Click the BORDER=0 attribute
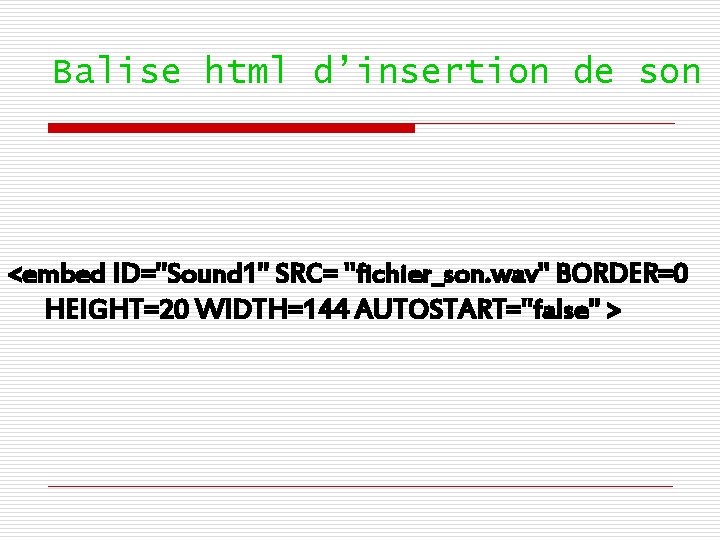Screen dimensions: 720x540 click(x=622, y=274)
